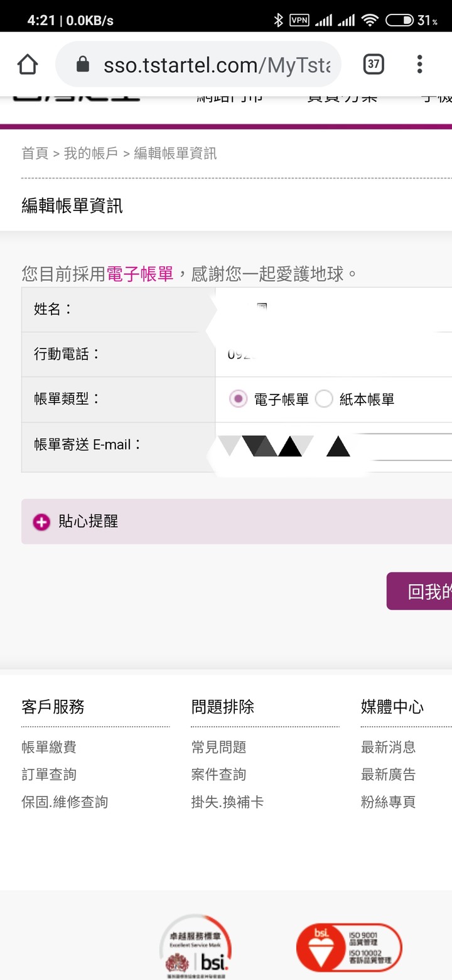The image size is (452, 980).
Task: Select the 電子帳單 radio button
Action: 238,399
